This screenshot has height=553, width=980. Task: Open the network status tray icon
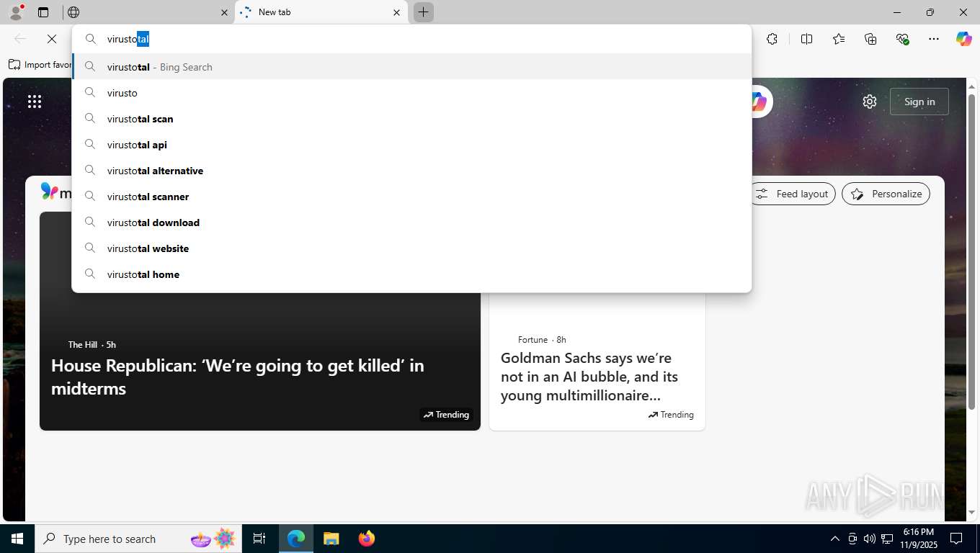click(887, 539)
